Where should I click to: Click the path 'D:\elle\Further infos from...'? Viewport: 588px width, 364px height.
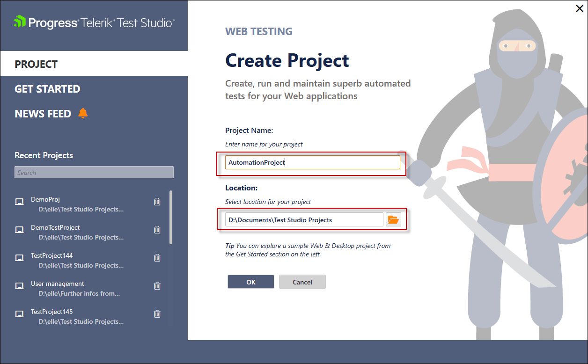(x=79, y=293)
